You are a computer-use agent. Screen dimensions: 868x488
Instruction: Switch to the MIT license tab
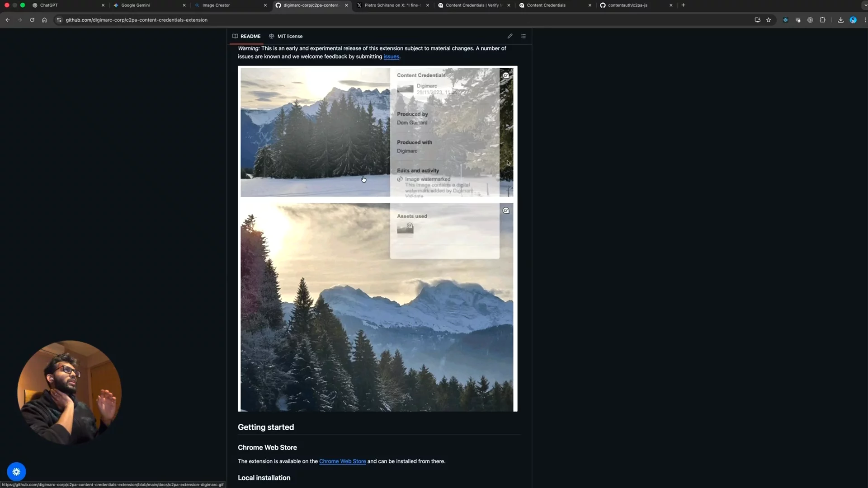click(x=290, y=36)
